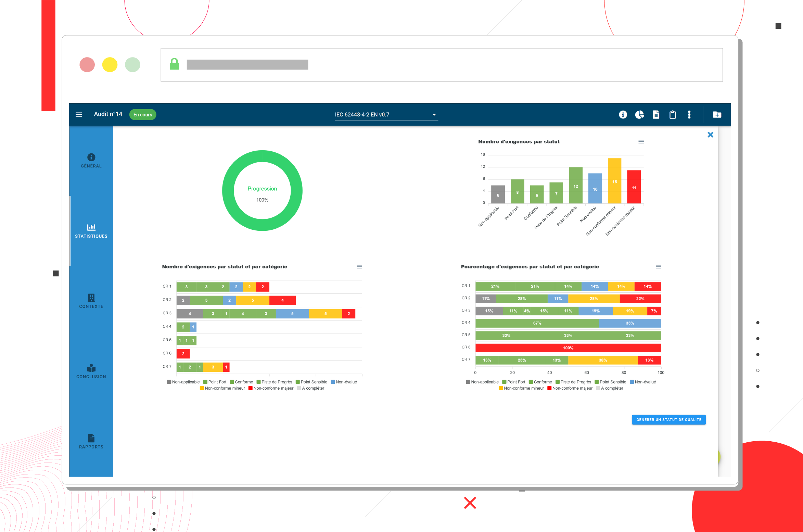This screenshot has height=532, width=803.
Task: Click the Point Sensible bar showing 12
Action: [576, 185]
